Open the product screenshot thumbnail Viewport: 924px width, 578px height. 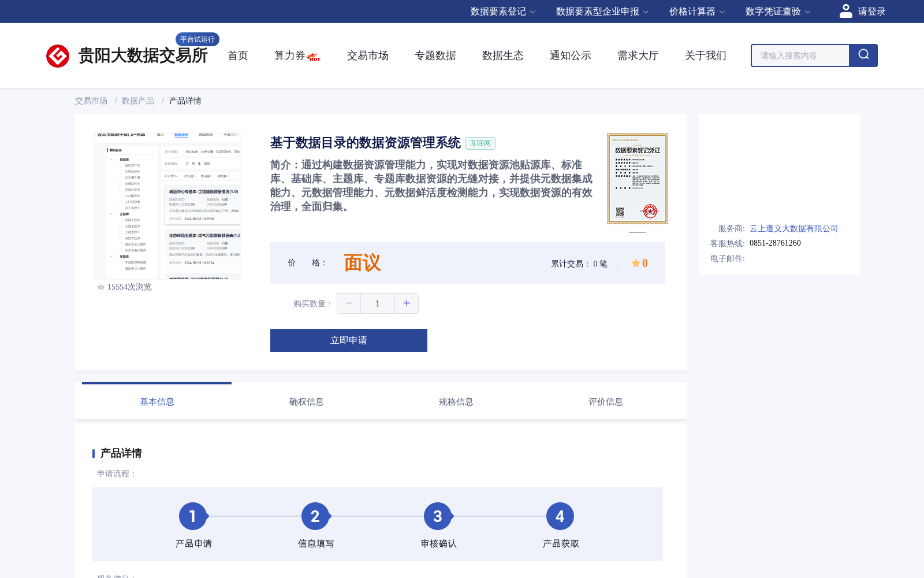[x=167, y=206]
